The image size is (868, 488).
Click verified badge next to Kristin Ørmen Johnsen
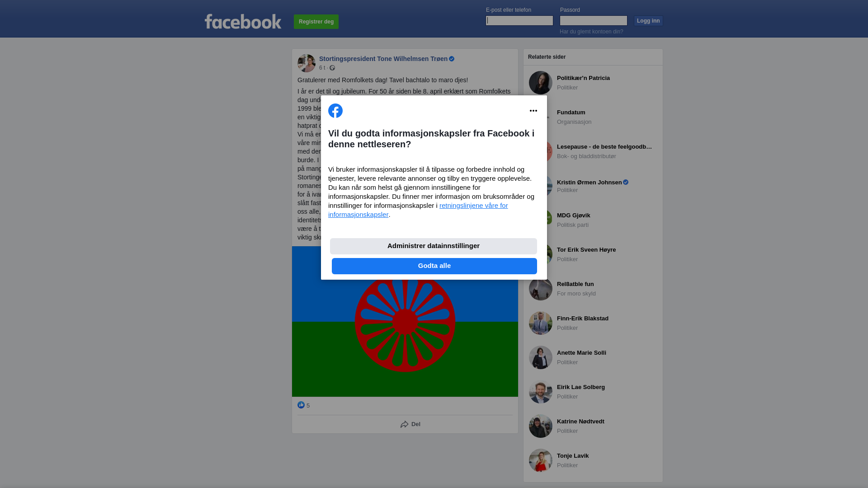[x=626, y=182]
